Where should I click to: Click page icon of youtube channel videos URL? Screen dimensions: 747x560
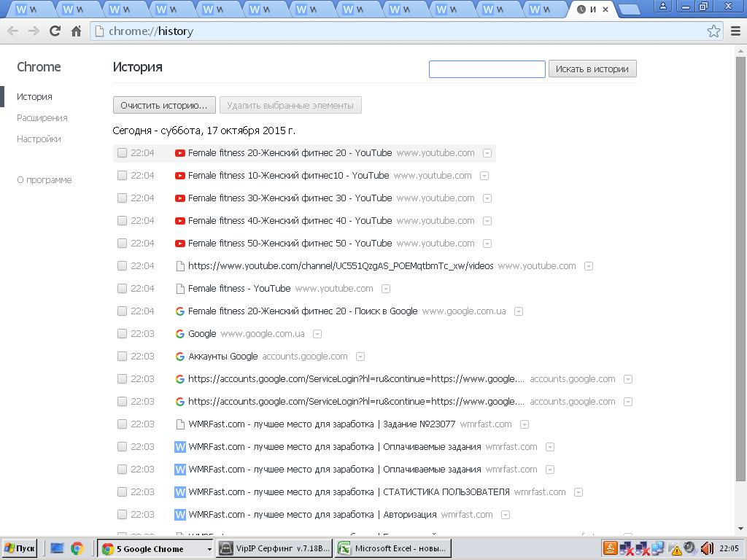click(x=180, y=266)
